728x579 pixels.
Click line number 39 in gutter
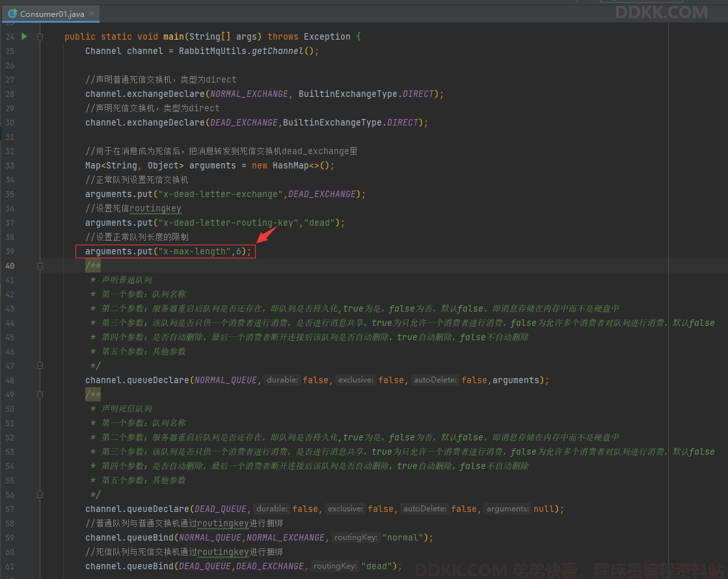tap(10, 251)
